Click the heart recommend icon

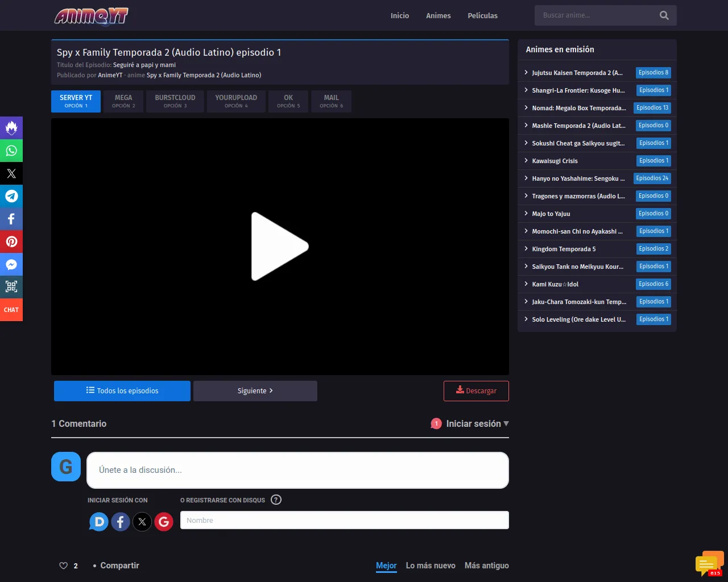(x=64, y=566)
